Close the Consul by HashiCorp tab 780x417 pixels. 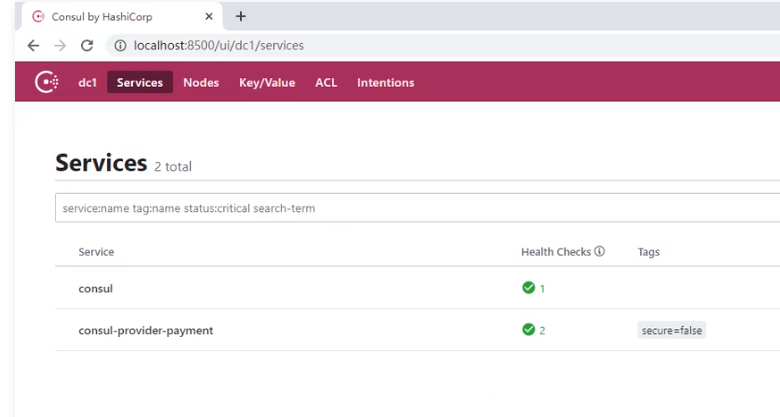209,17
